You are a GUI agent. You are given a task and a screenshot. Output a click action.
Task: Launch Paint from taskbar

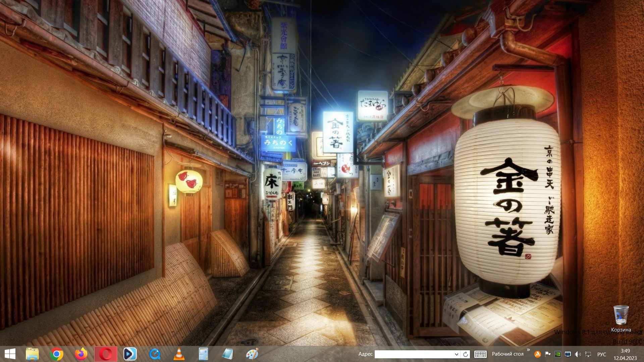[252, 354]
